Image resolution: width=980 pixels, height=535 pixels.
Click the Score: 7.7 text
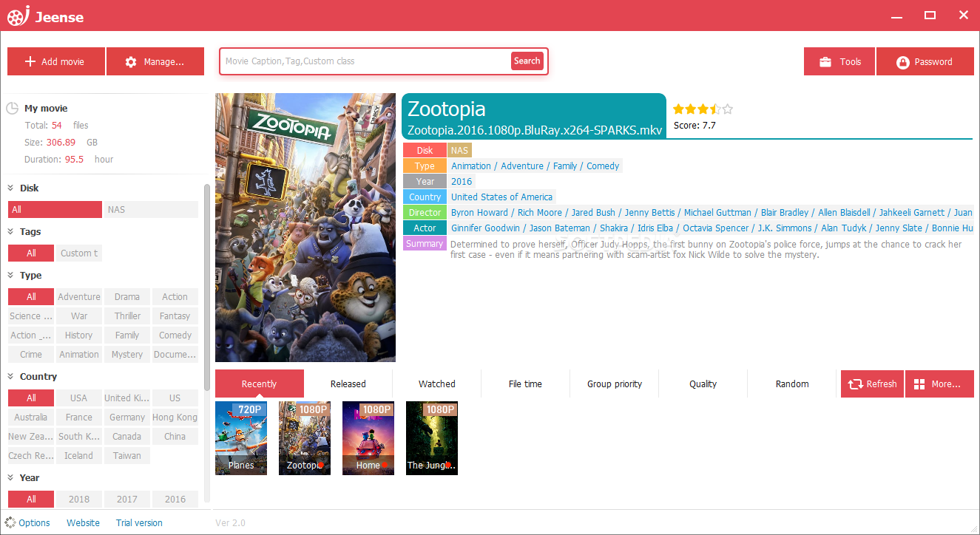(695, 126)
